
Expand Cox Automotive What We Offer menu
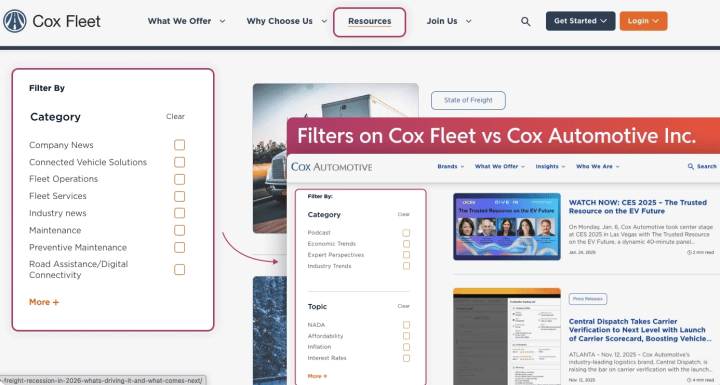(x=500, y=166)
